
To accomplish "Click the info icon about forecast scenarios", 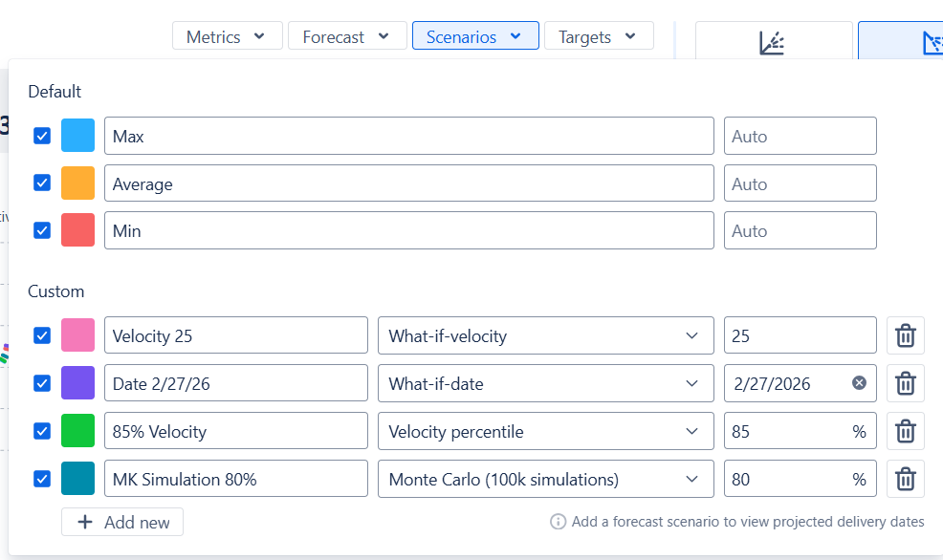I will point(557,522).
